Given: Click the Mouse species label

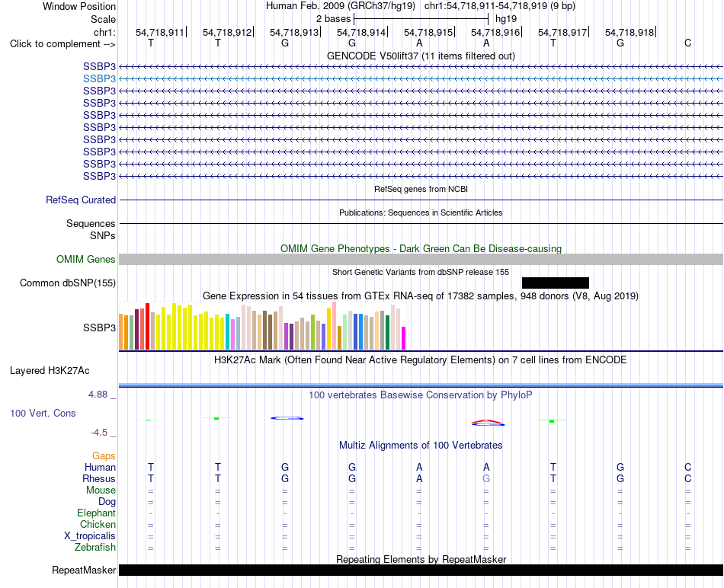Looking at the screenshot, I should (101, 491).
